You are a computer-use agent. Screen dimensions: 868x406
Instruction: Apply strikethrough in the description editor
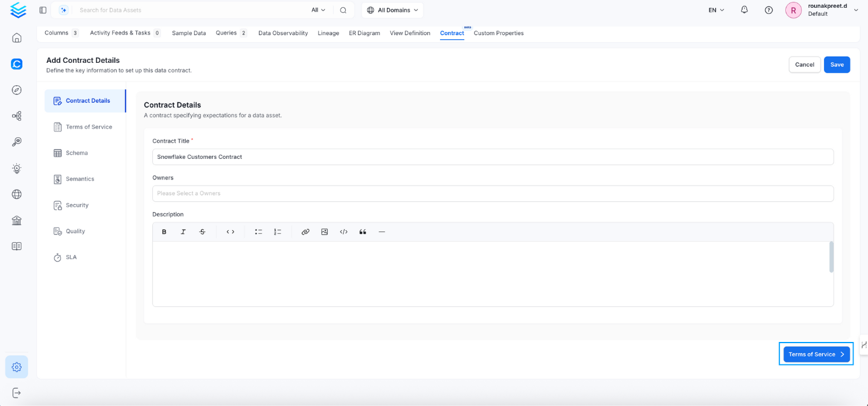202,231
